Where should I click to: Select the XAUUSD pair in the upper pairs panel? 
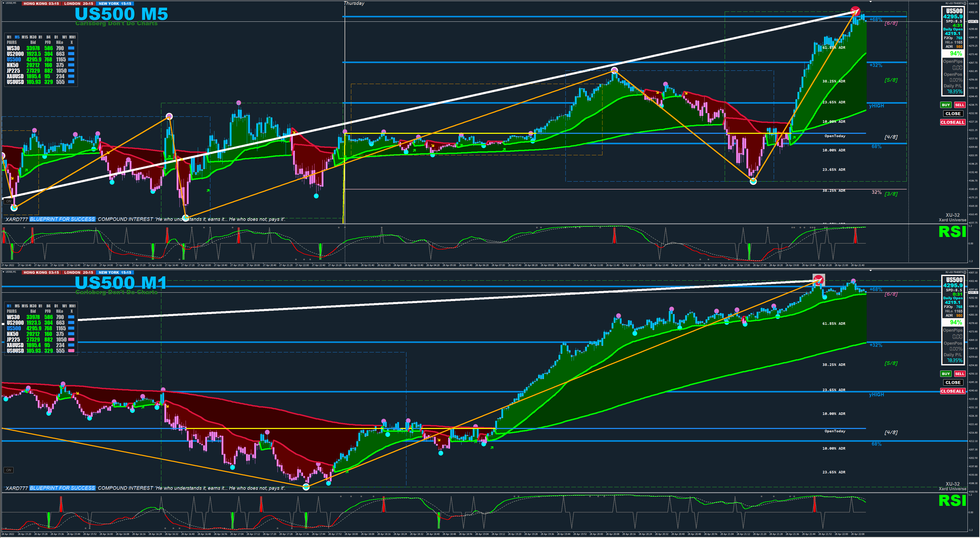pos(15,77)
